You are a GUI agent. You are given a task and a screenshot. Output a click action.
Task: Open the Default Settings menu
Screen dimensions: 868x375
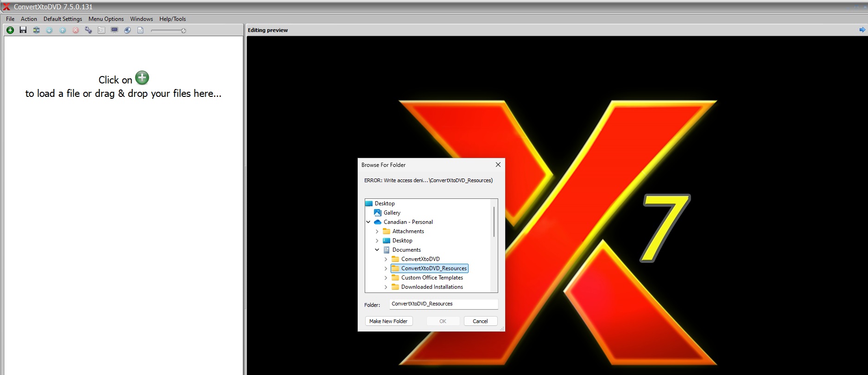(x=63, y=19)
